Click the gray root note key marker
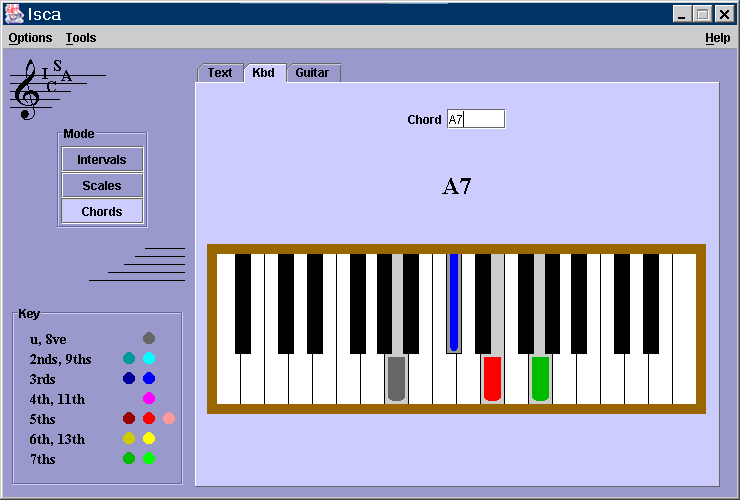Image resolution: width=740 pixels, height=500 pixels. tap(396, 377)
